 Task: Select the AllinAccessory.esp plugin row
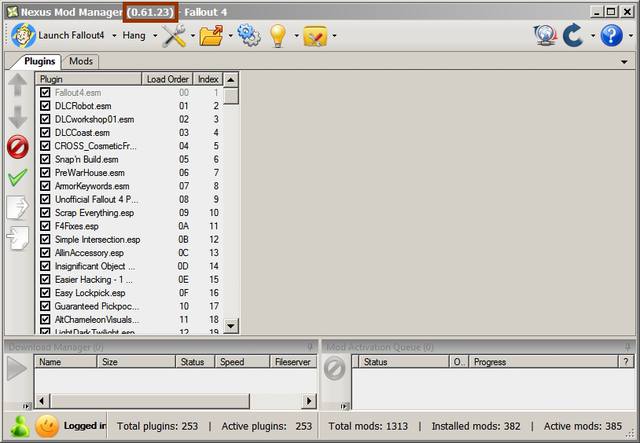(129, 253)
